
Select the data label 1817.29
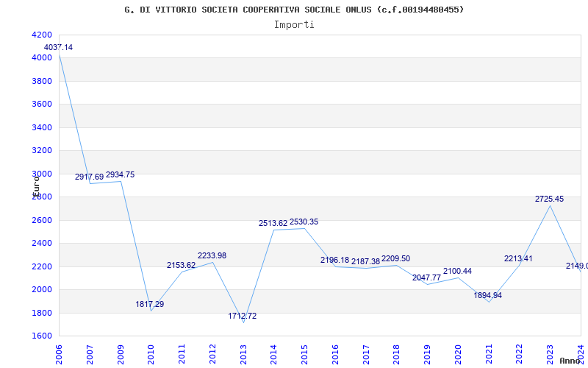click(x=150, y=305)
